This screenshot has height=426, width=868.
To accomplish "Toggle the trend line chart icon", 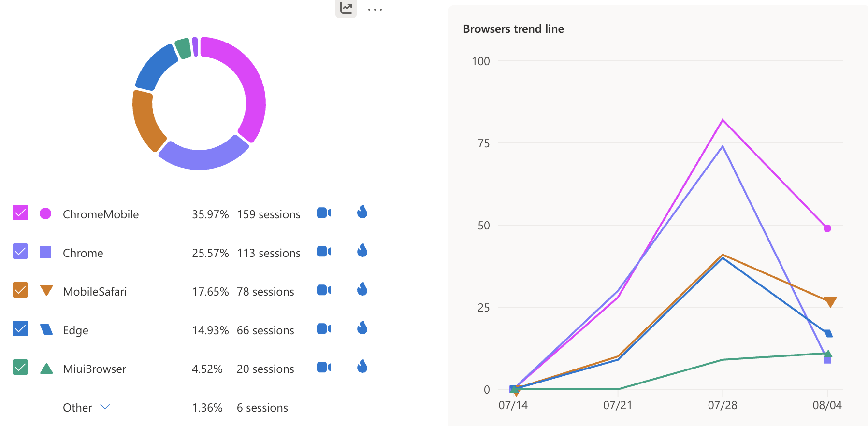I will [x=346, y=8].
